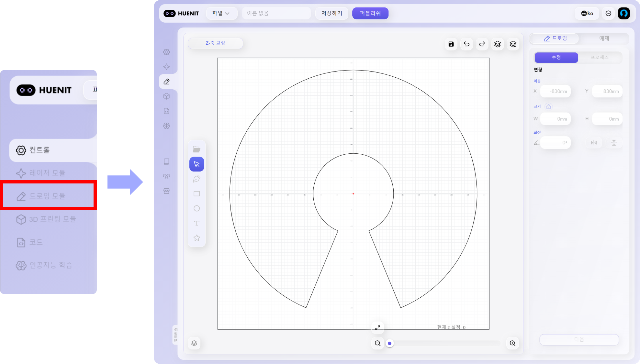Toggle the size aspect ratio lock

tap(548, 106)
